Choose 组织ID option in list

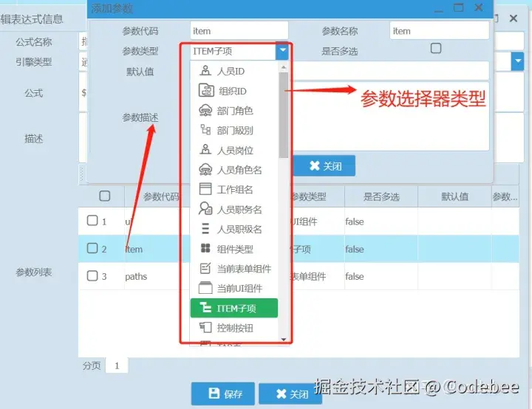(x=234, y=91)
